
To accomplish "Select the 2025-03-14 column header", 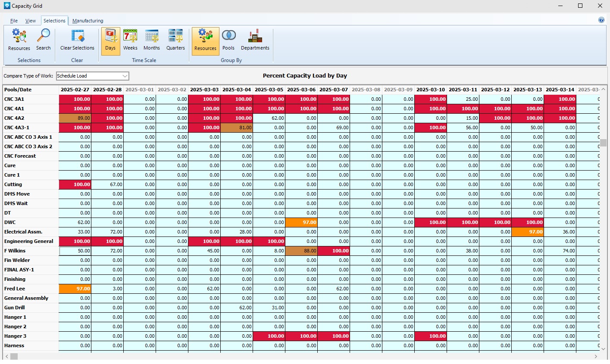I will coord(560,90).
